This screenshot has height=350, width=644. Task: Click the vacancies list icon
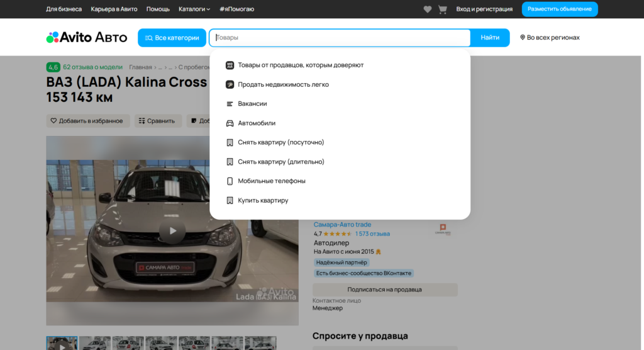click(x=230, y=104)
